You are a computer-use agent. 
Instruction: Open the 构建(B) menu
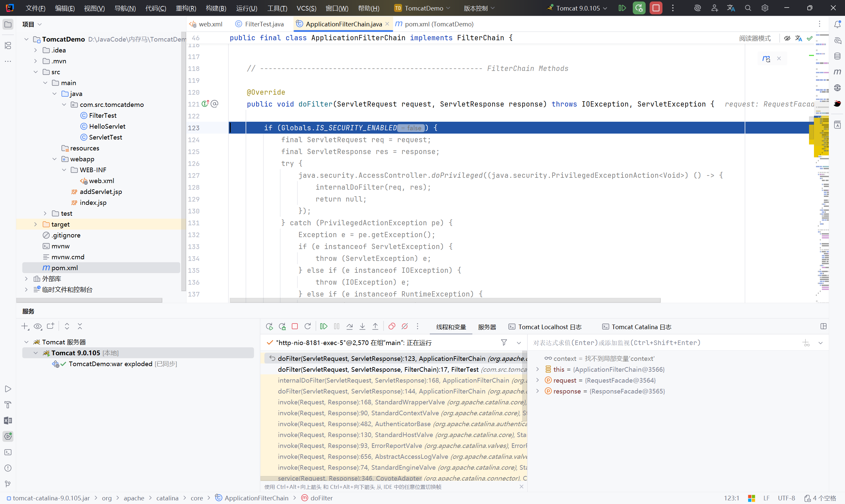[216, 8]
